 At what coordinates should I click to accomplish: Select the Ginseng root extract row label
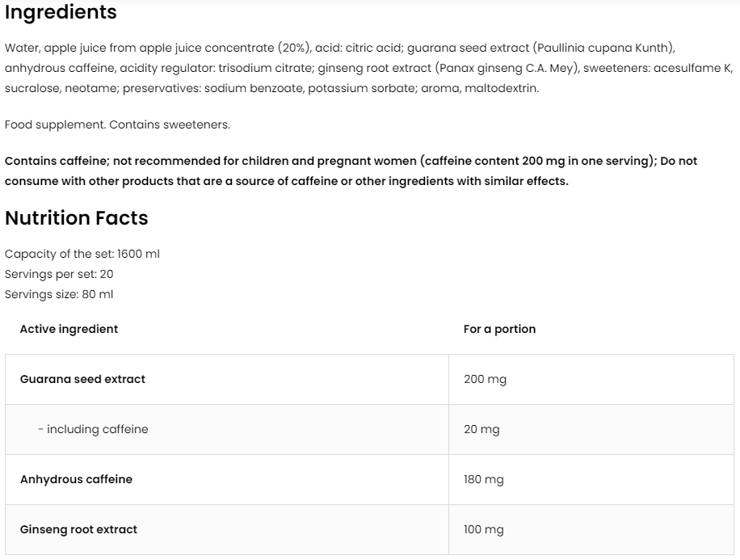point(78,529)
